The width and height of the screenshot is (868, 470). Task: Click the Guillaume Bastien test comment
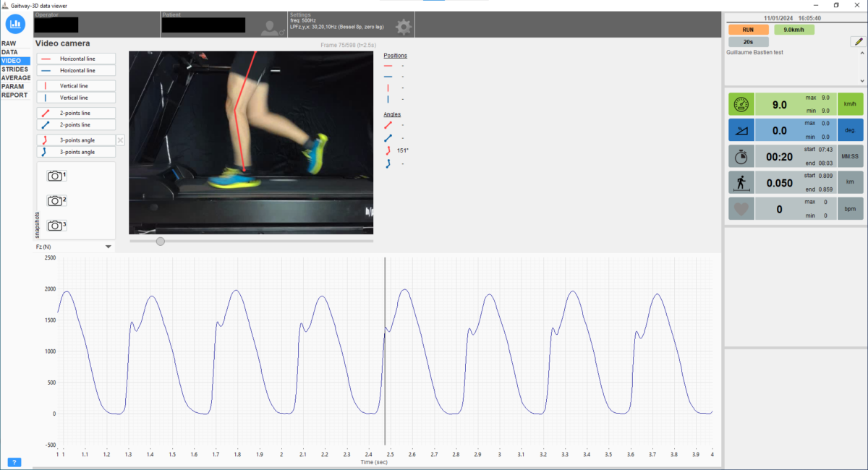(x=754, y=53)
